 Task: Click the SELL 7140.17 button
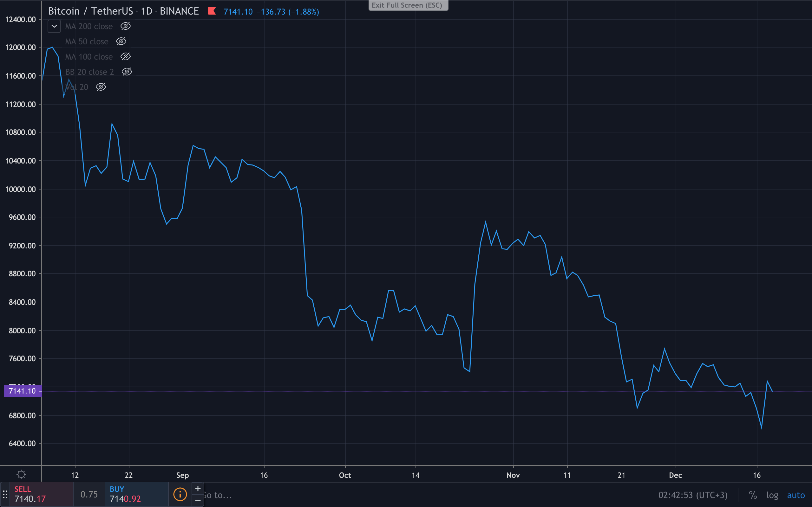pos(41,494)
